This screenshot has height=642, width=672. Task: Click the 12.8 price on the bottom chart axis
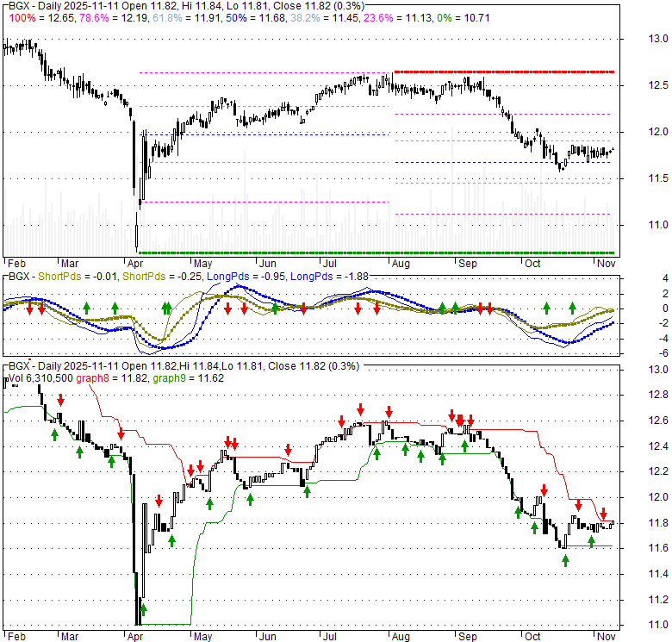tap(658, 395)
